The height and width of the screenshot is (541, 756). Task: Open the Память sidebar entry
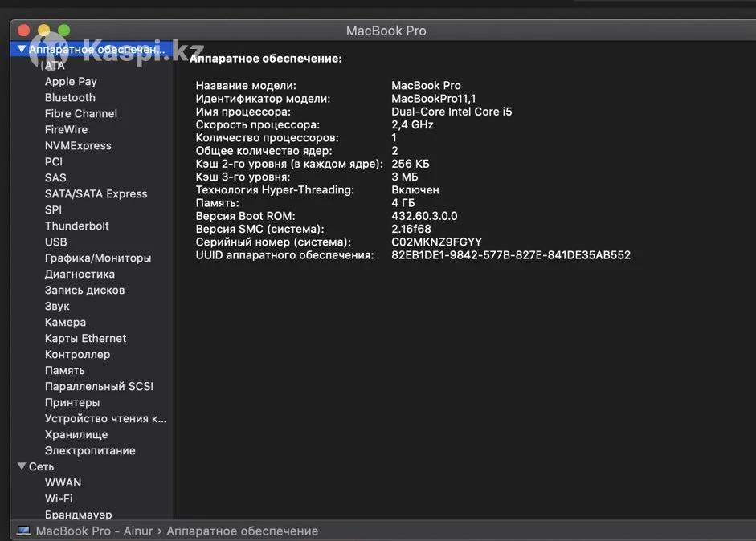(65, 370)
